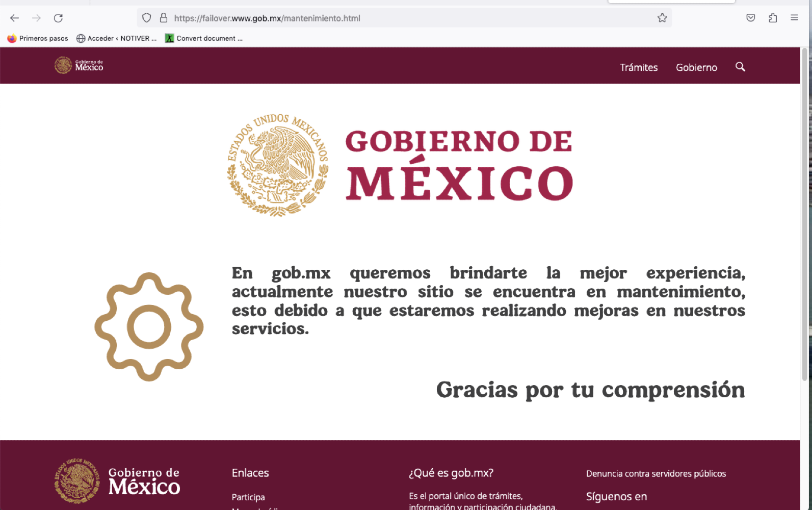This screenshot has height=510, width=812.
Task: Open the Save to Pocket icon
Action: point(751,18)
